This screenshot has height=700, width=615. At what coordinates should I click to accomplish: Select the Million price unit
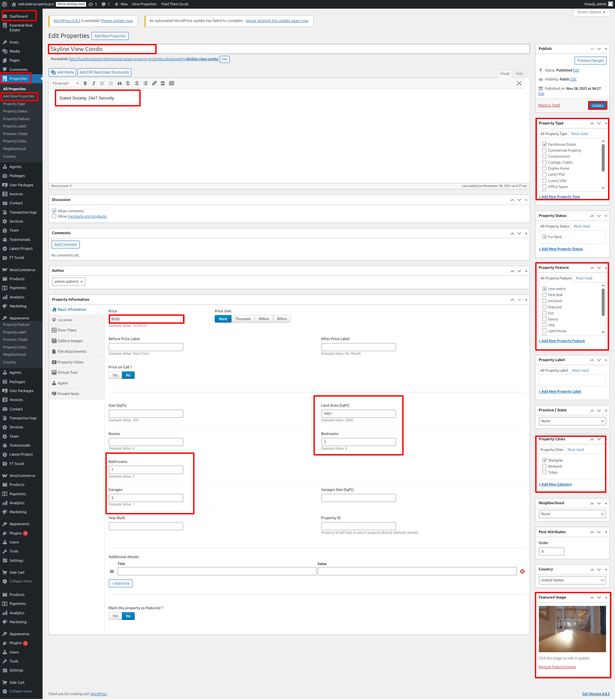(x=264, y=319)
